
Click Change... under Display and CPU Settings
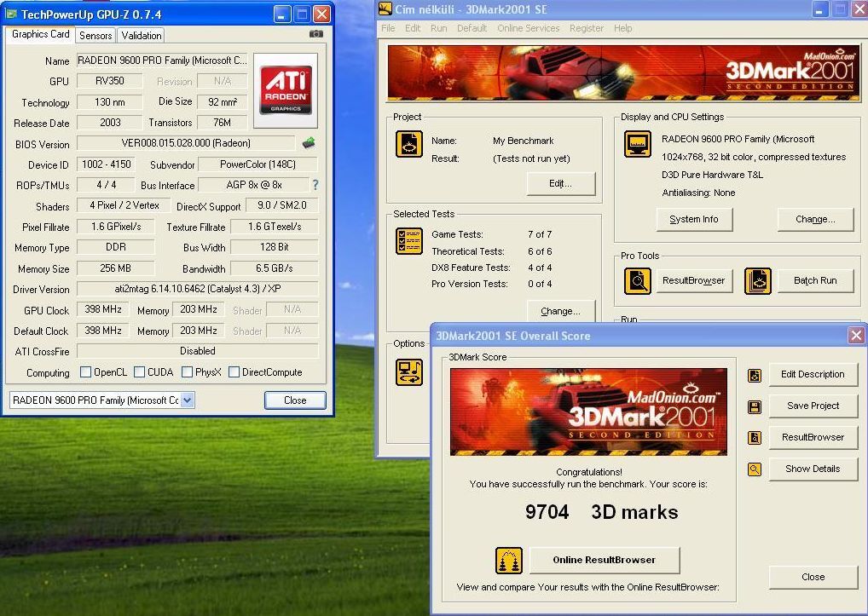(x=815, y=220)
